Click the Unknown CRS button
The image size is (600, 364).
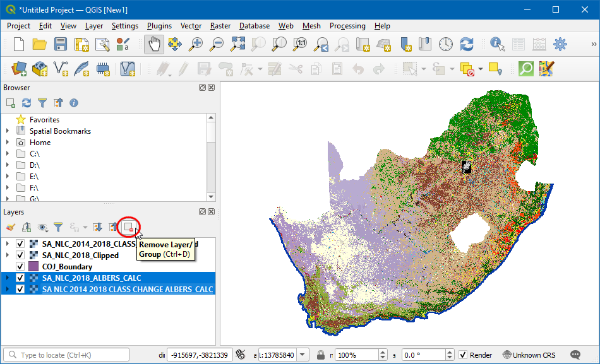(x=529, y=355)
